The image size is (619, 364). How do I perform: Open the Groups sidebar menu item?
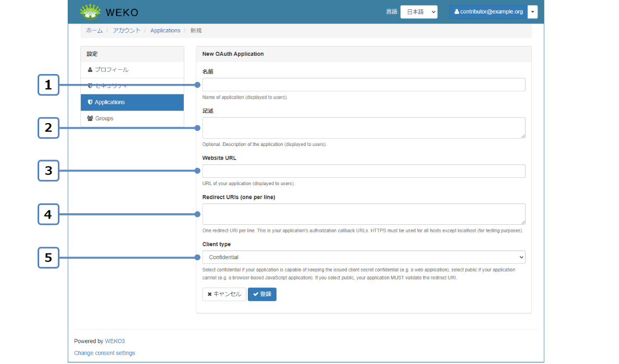coord(104,118)
